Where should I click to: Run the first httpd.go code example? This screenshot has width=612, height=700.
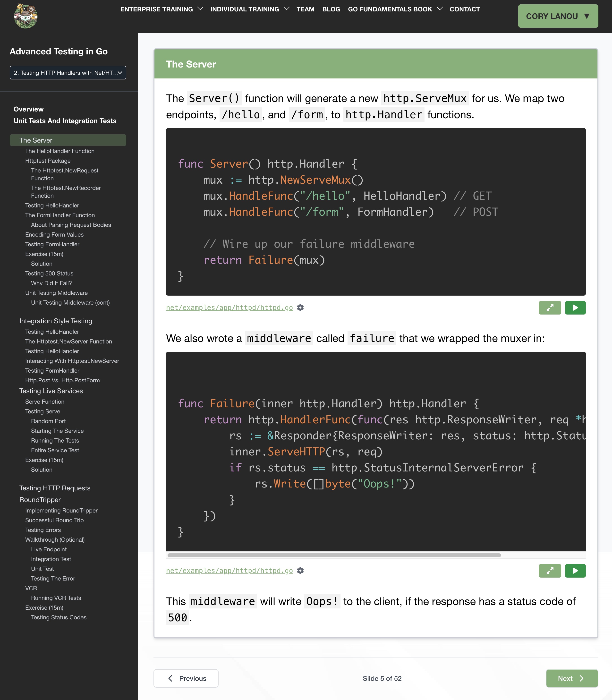click(x=575, y=307)
